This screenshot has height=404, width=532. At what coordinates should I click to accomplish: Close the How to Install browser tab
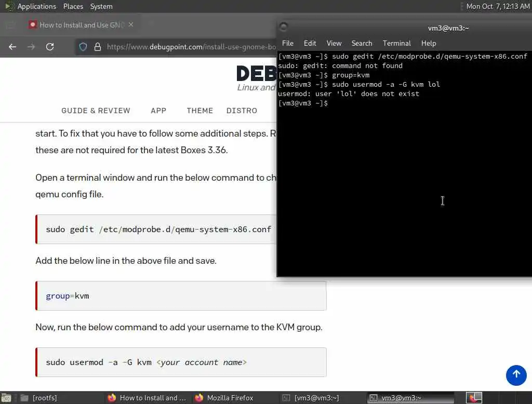point(131,25)
